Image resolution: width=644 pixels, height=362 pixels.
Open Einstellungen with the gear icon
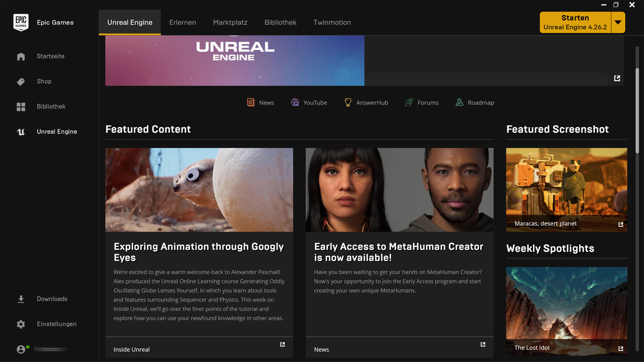click(x=21, y=324)
